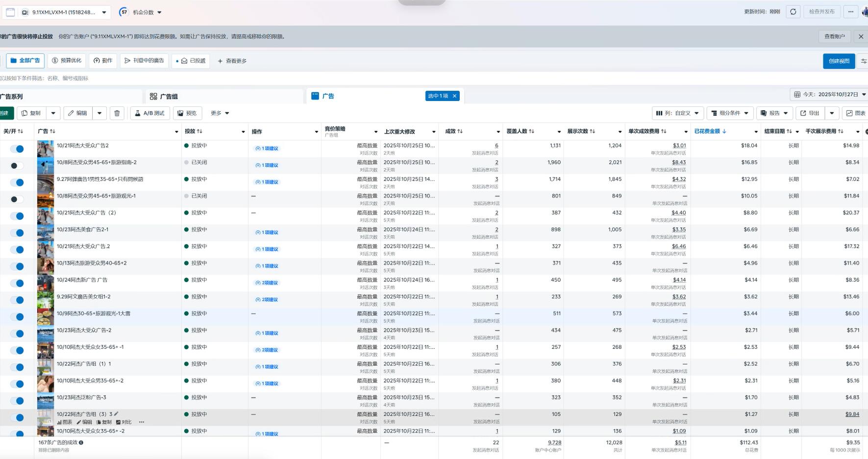Image resolution: width=868 pixels, height=459 pixels.
Task: Click 图表 chart icon at far right toolbar
Action: click(855, 113)
